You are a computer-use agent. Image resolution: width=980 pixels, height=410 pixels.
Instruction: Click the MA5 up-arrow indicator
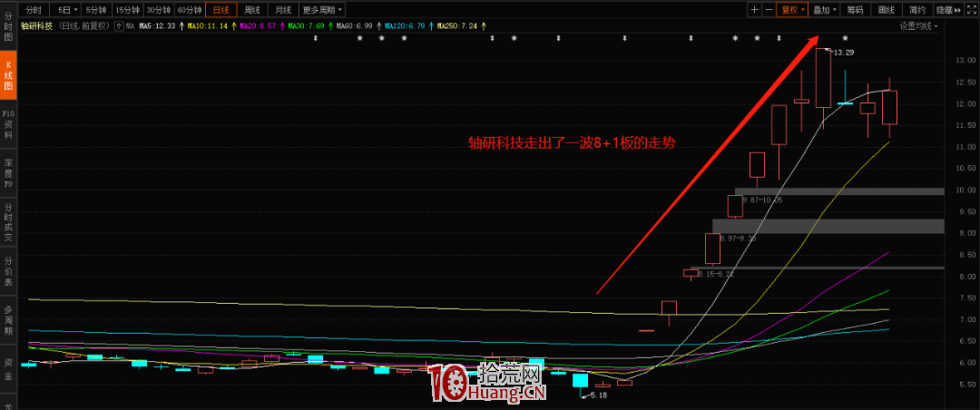pos(181,26)
